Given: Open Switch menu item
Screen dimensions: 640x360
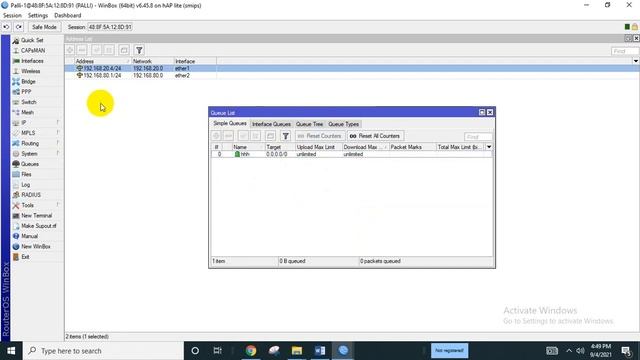Looking at the screenshot, I should click(29, 102).
